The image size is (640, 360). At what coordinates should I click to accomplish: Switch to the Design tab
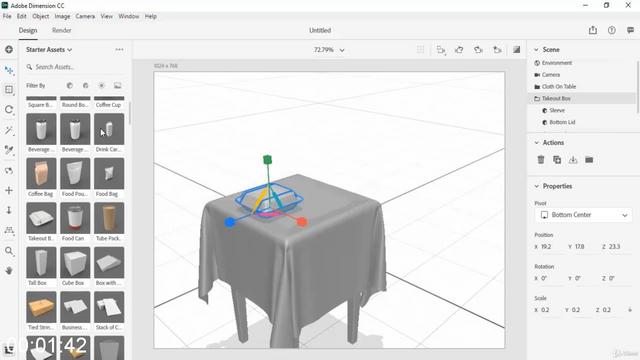point(28,30)
